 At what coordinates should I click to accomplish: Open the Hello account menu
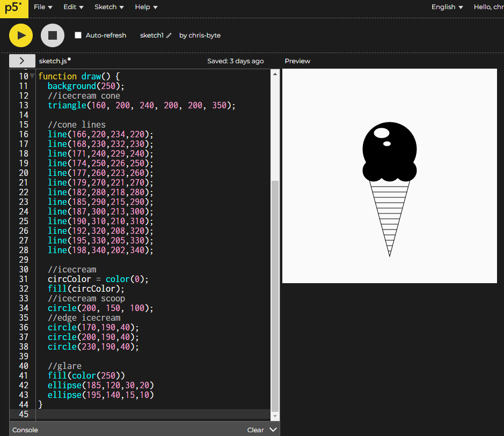point(488,7)
